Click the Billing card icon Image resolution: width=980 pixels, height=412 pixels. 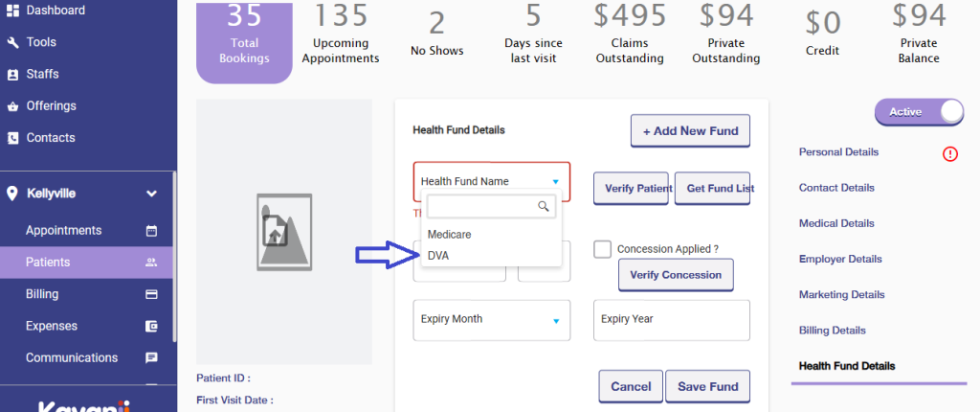[151, 294]
